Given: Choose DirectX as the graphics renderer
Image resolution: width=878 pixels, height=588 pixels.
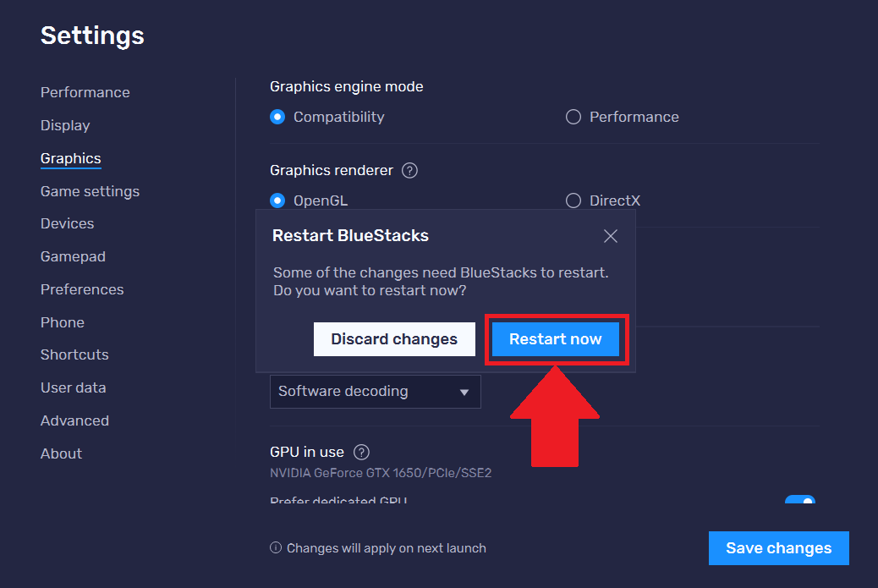Looking at the screenshot, I should point(573,200).
